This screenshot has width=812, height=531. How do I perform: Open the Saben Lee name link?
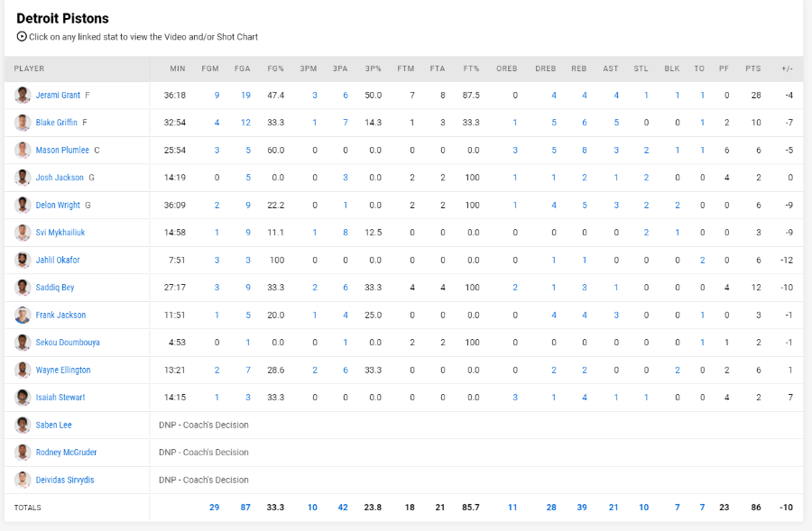click(54, 425)
